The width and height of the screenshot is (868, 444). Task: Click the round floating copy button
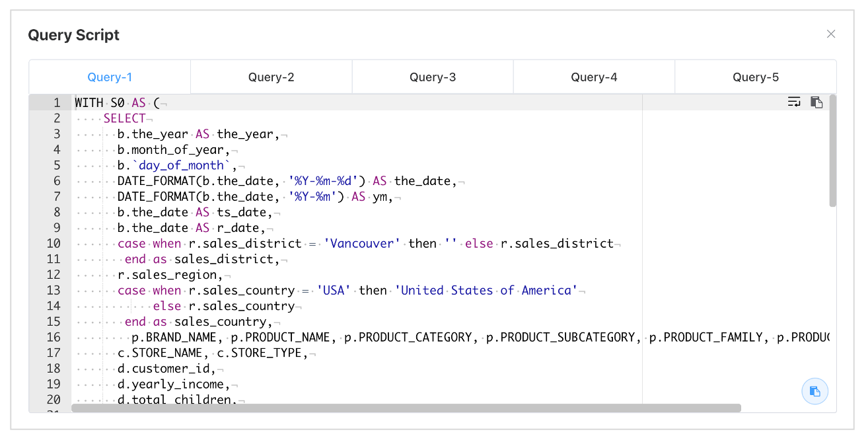click(814, 391)
